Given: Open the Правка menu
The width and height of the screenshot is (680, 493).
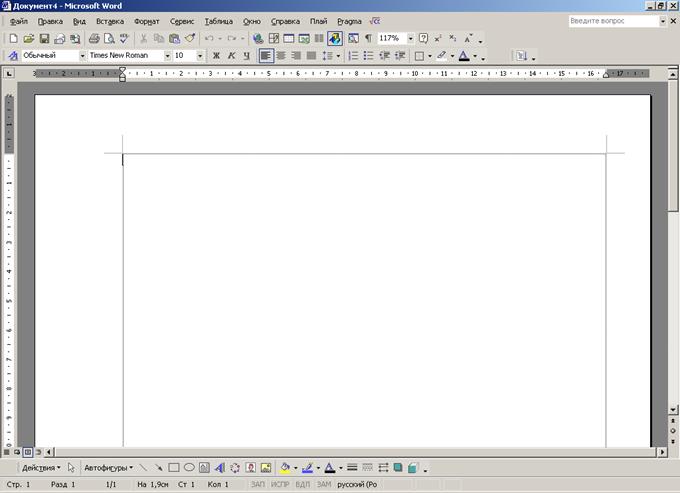Looking at the screenshot, I should click(50, 21).
